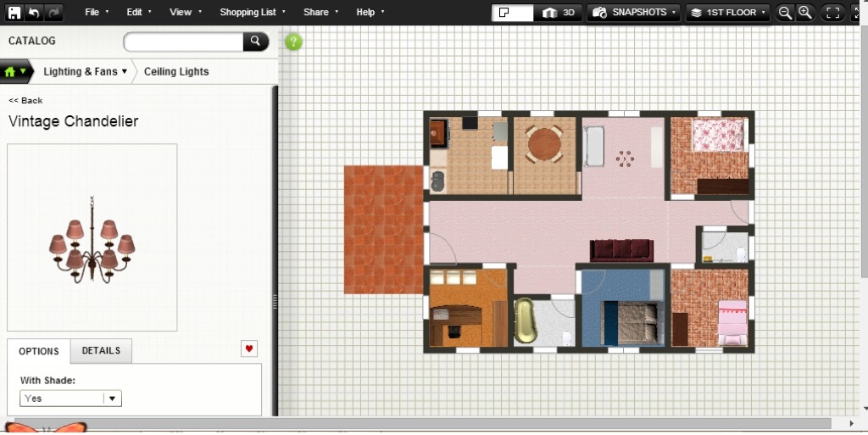The image size is (868, 435).
Task: Select the Ceiling Lights breadcrumb
Action: click(176, 71)
